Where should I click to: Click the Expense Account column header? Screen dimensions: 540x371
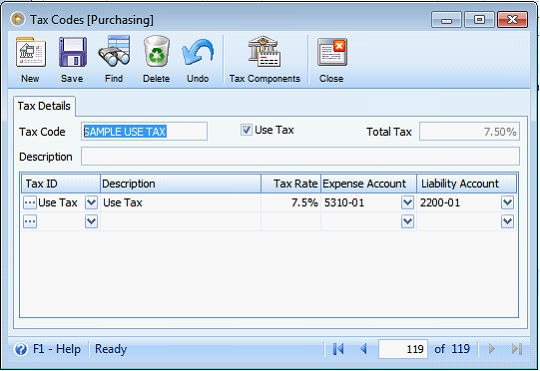click(x=368, y=184)
